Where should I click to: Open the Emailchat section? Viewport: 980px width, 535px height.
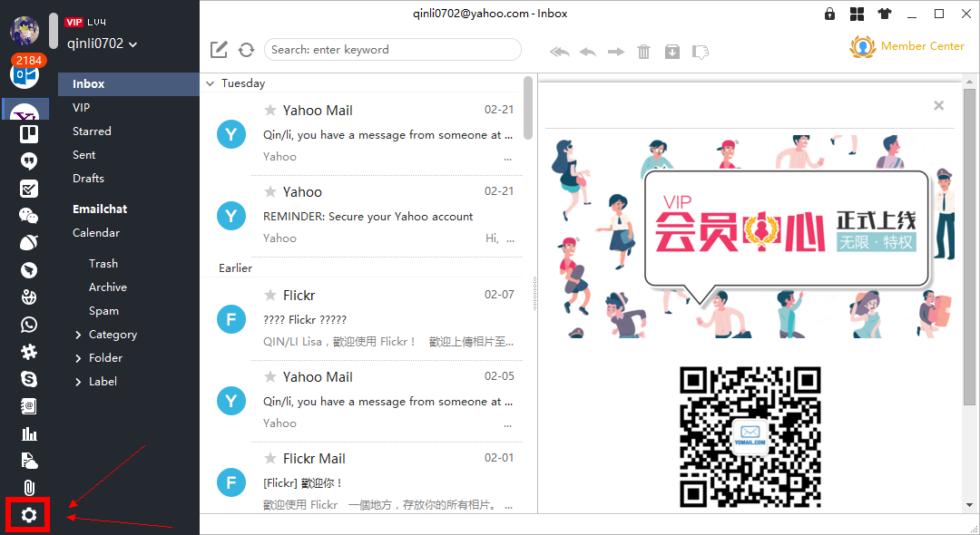click(x=98, y=209)
